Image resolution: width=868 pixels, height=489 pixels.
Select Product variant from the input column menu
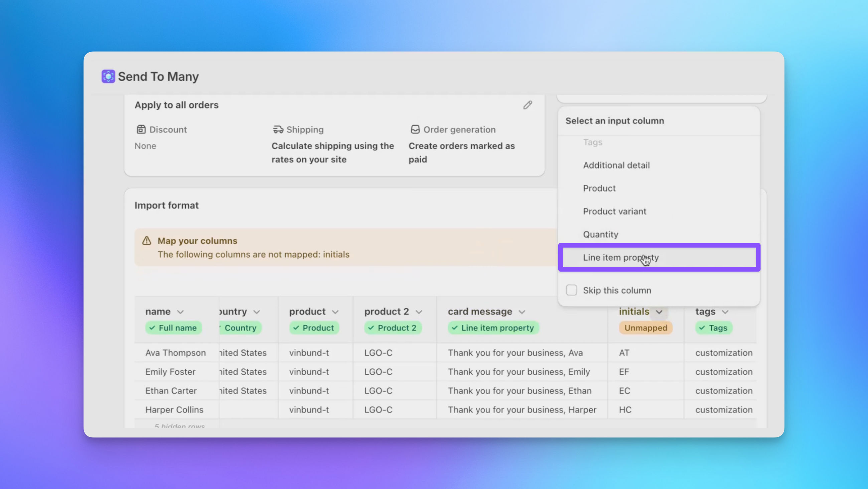[x=615, y=211]
